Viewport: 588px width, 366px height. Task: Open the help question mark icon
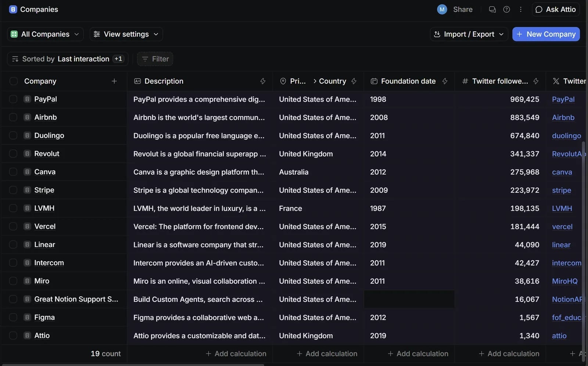(x=506, y=10)
